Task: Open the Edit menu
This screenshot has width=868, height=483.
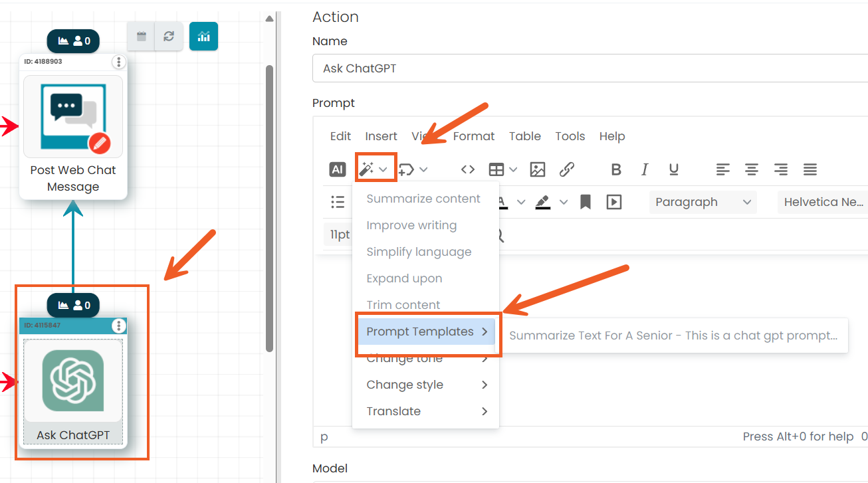Action: tap(341, 136)
